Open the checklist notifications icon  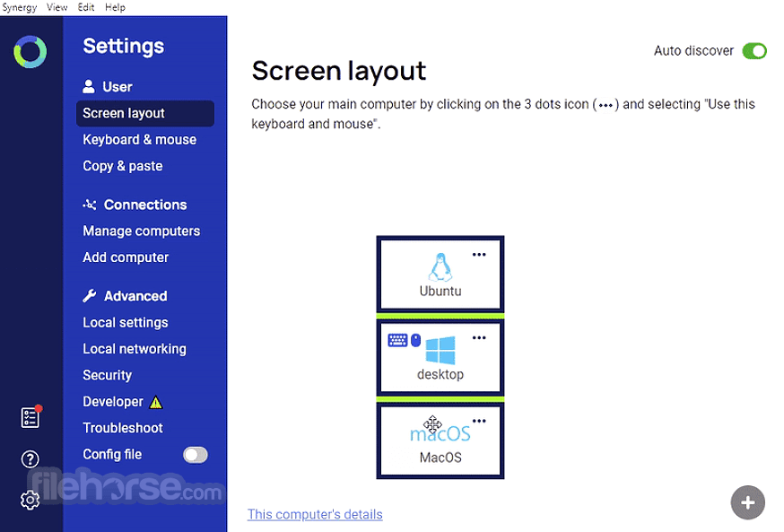coord(30,417)
